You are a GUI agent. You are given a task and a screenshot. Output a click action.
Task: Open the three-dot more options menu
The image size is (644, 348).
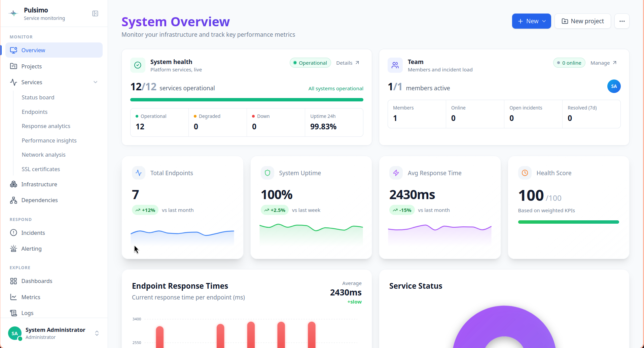coord(622,21)
